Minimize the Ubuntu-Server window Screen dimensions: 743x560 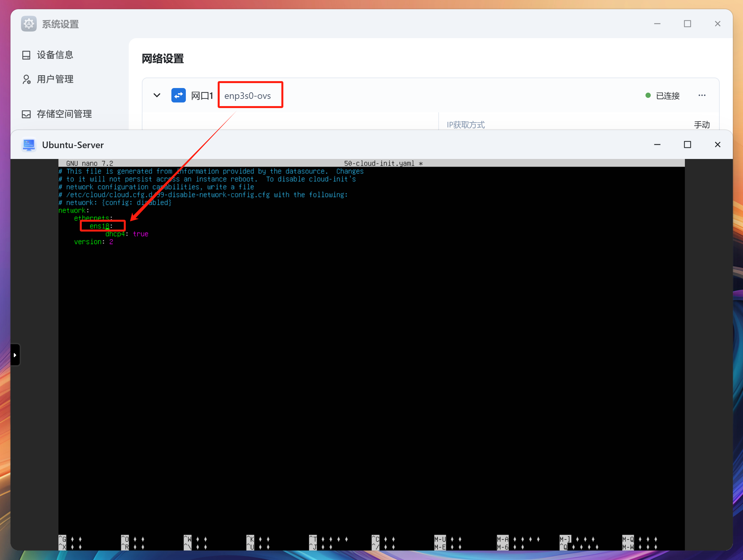(657, 145)
